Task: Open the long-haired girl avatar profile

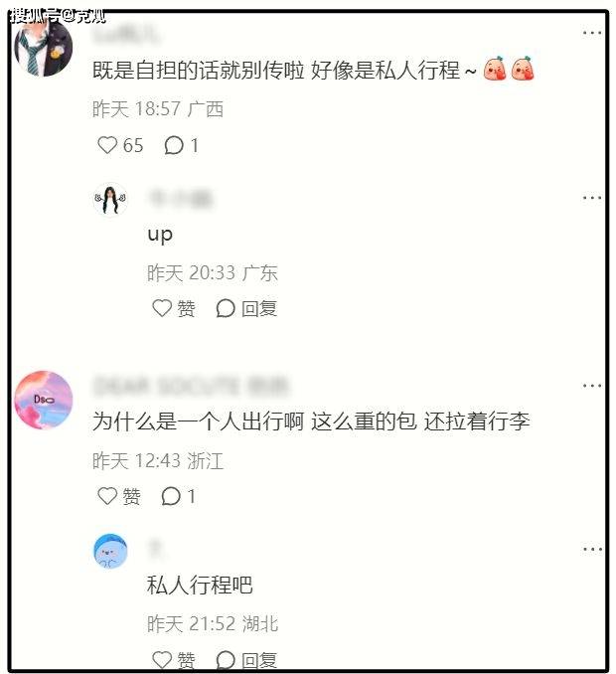Action: (x=110, y=199)
